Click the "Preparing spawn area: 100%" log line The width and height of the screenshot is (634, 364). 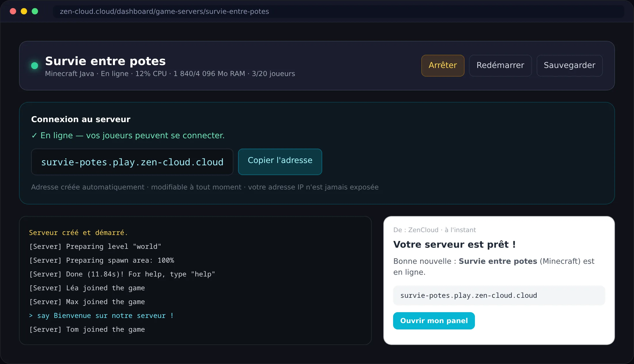tap(101, 260)
